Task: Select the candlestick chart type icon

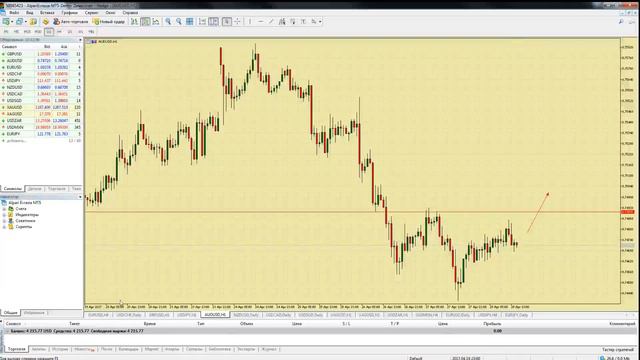Action: pyautogui.click(x=145, y=22)
